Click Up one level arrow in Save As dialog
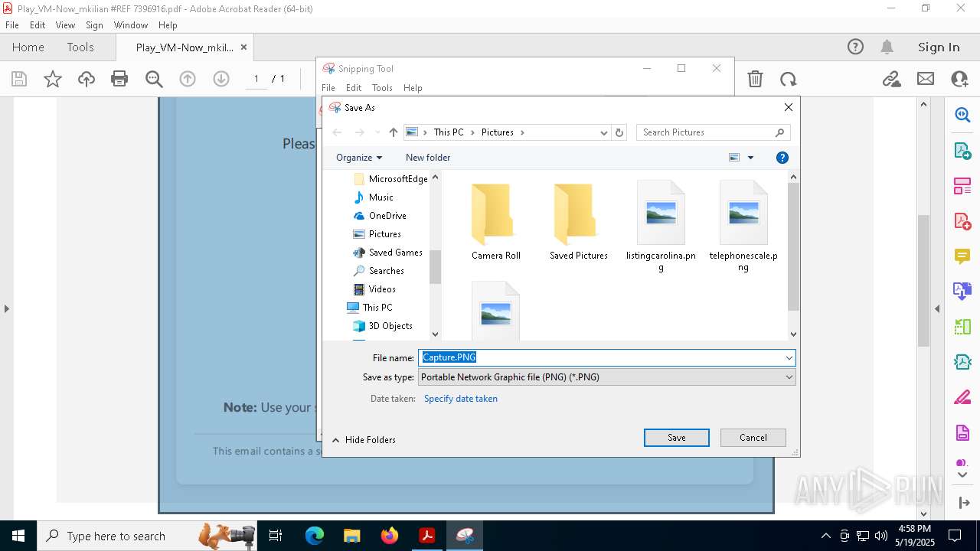Image resolution: width=980 pixels, height=551 pixels. coord(394,132)
